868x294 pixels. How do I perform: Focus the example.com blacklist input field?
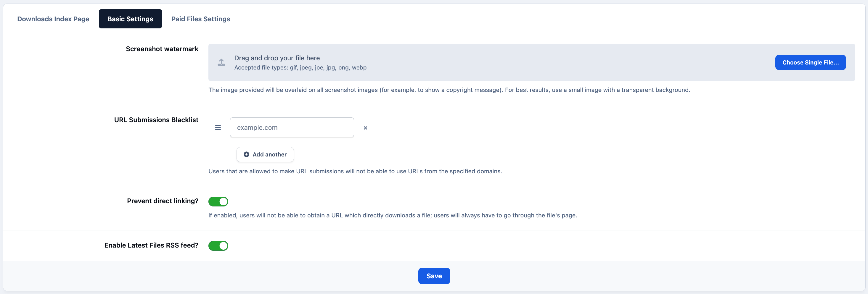pos(292,127)
